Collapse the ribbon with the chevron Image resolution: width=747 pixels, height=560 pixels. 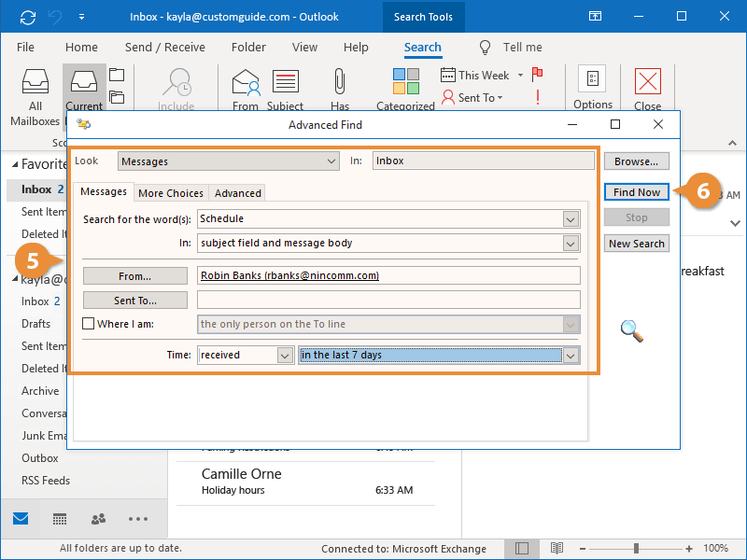(733, 143)
